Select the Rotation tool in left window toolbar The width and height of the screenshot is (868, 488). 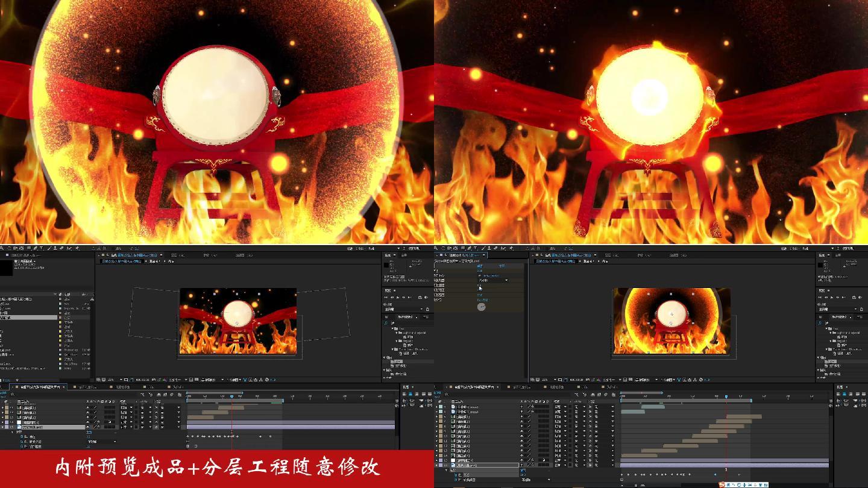click(9, 248)
